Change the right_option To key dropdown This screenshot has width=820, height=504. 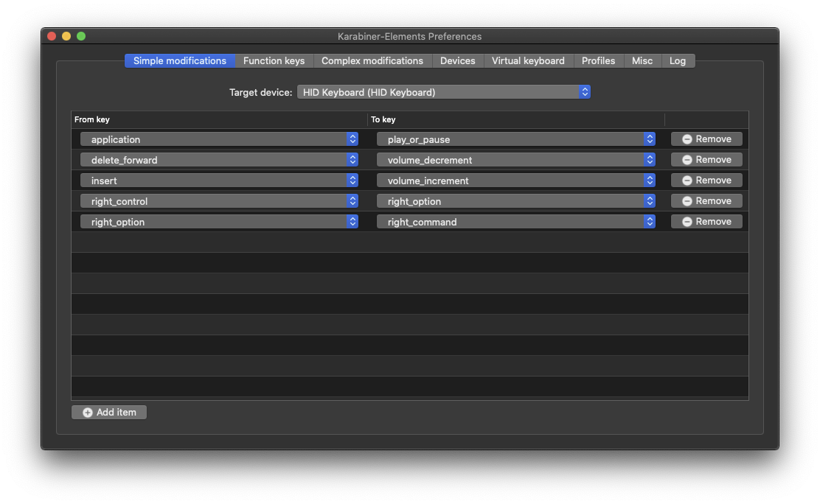[x=515, y=201]
